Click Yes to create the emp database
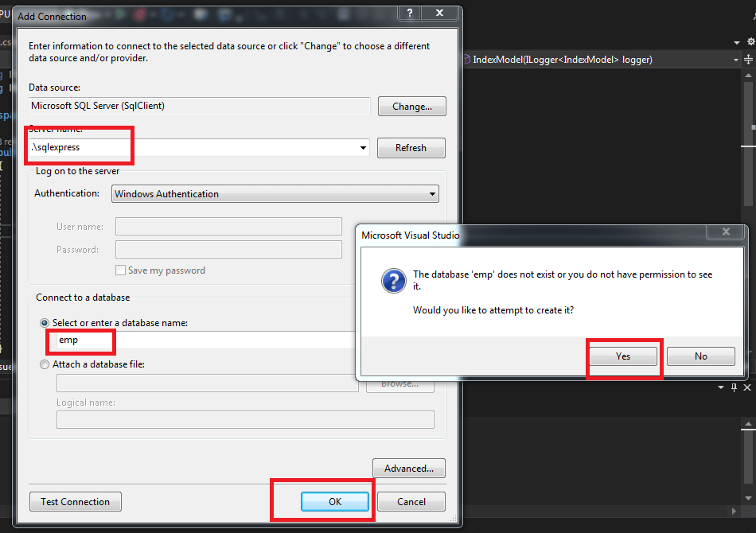The width and height of the screenshot is (756, 533). [623, 356]
